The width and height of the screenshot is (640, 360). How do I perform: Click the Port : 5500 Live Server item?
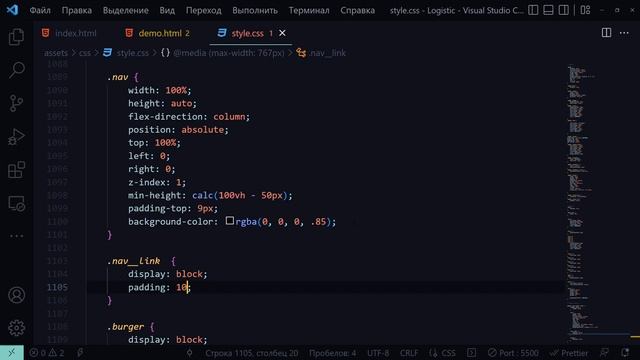tap(513, 353)
